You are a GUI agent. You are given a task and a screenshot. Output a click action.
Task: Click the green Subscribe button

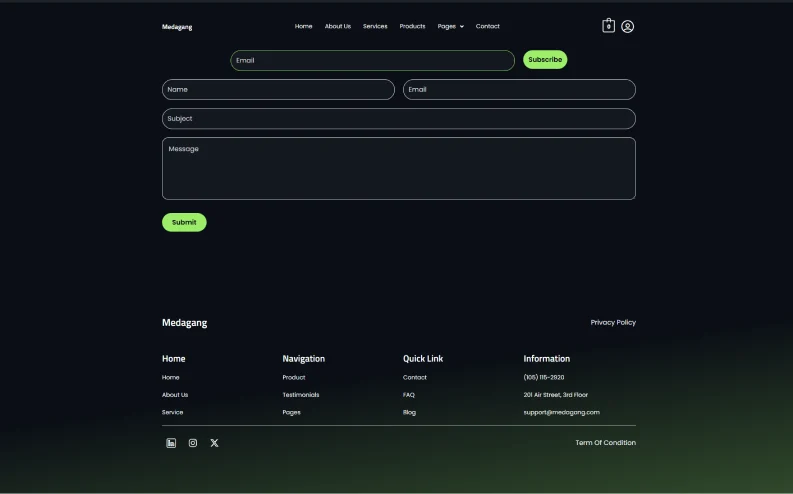coord(545,60)
